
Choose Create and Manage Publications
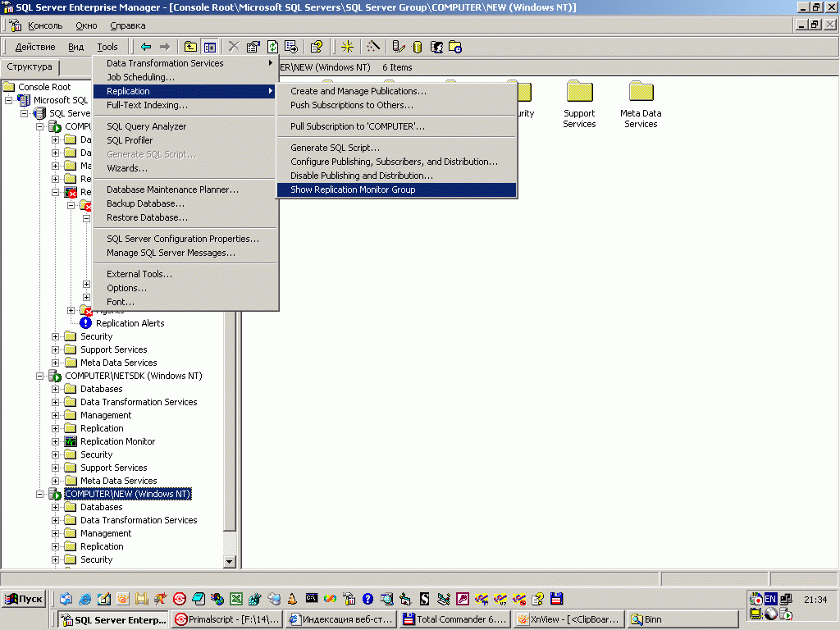(x=396, y=91)
